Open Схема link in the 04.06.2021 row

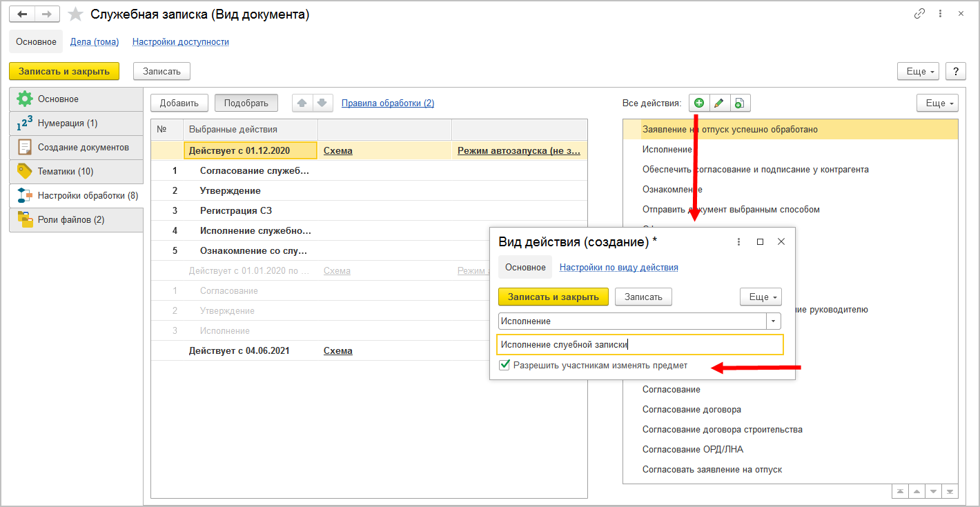338,351
